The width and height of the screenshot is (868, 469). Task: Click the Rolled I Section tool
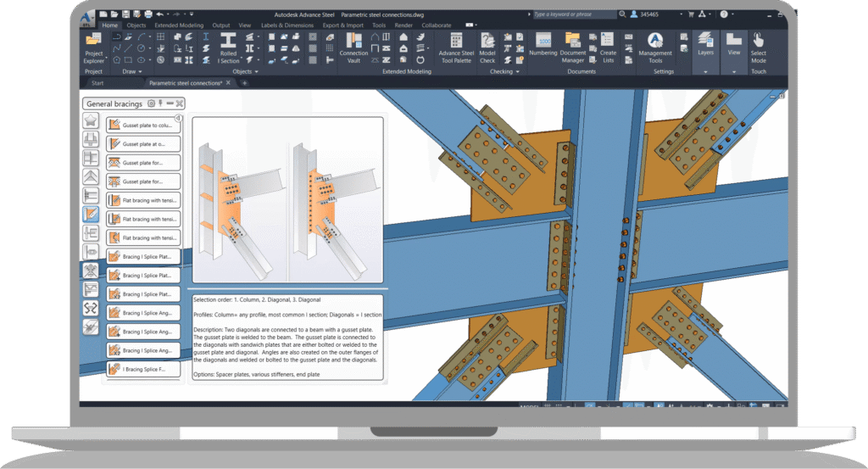click(x=228, y=47)
